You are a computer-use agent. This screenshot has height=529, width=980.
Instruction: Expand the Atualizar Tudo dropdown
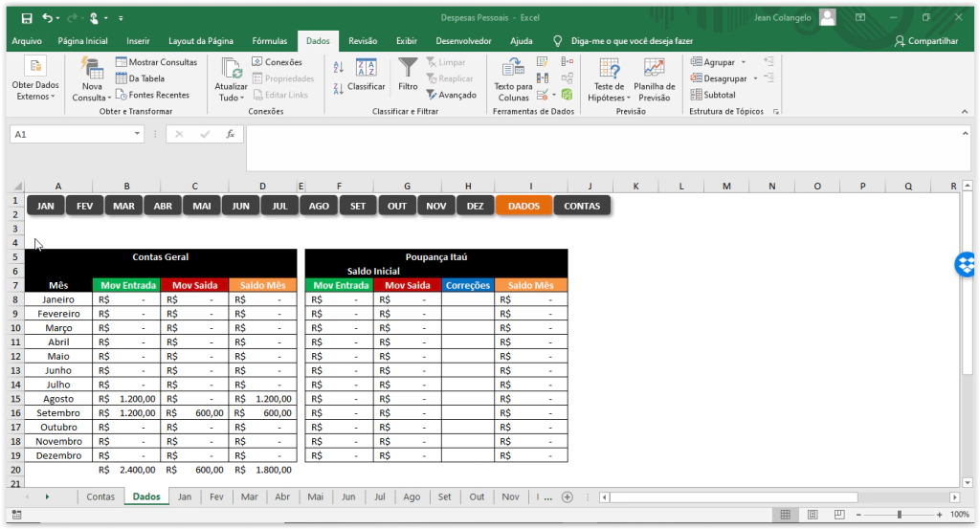point(231,98)
